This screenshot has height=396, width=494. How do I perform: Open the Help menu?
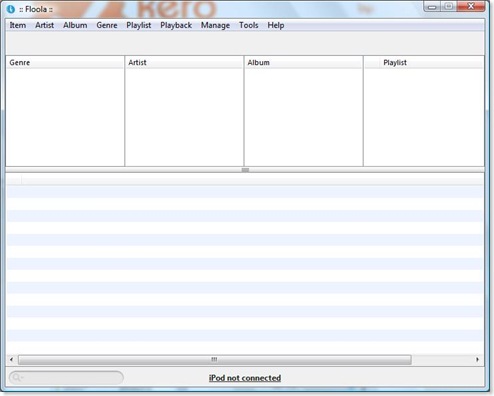point(276,25)
